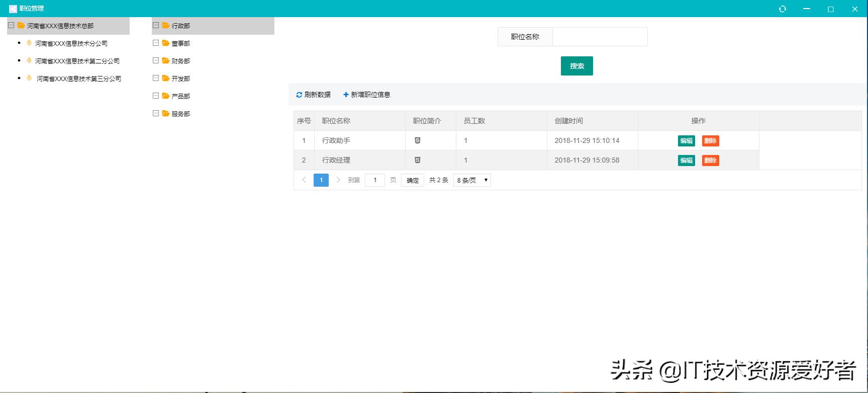868x393 pixels.
Task: Toggle expander beside 行政部
Action: coord(156,25)
